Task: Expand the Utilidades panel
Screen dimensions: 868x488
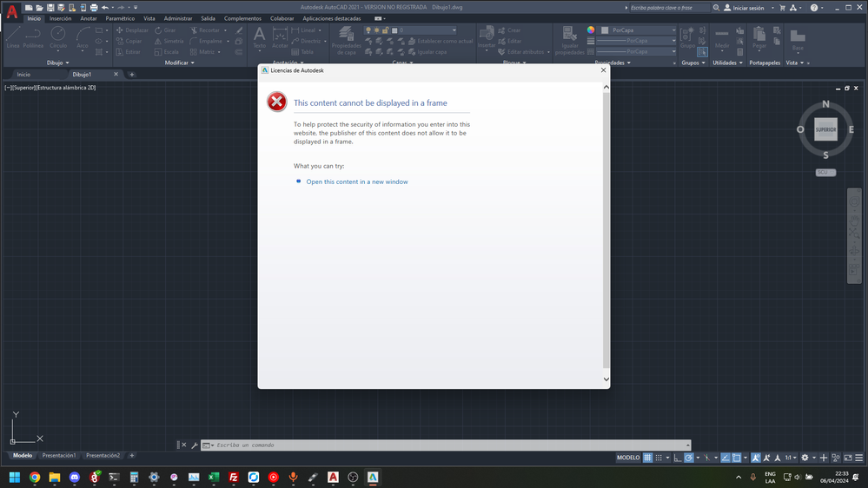Action: tap(727, 63)
